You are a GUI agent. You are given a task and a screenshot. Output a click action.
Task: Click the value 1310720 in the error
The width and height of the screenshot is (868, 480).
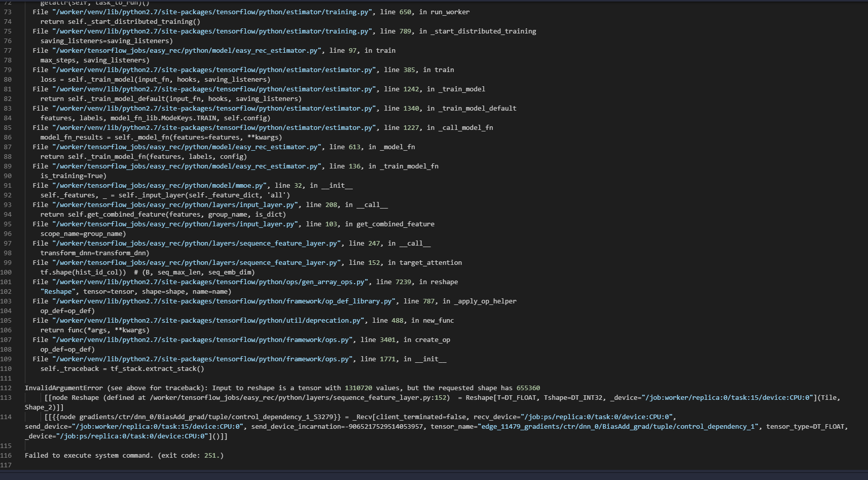(358, 388)
